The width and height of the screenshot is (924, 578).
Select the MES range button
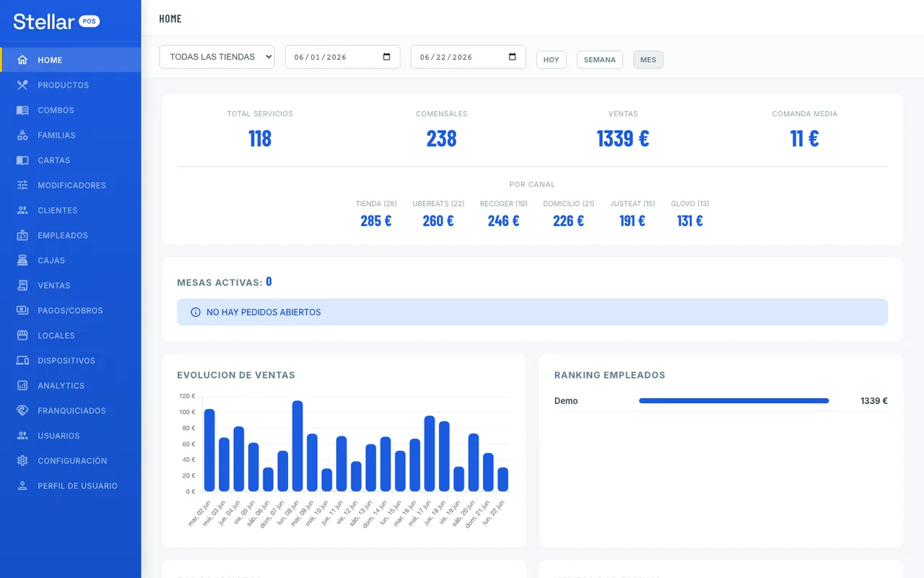click(x=648, y=60)
